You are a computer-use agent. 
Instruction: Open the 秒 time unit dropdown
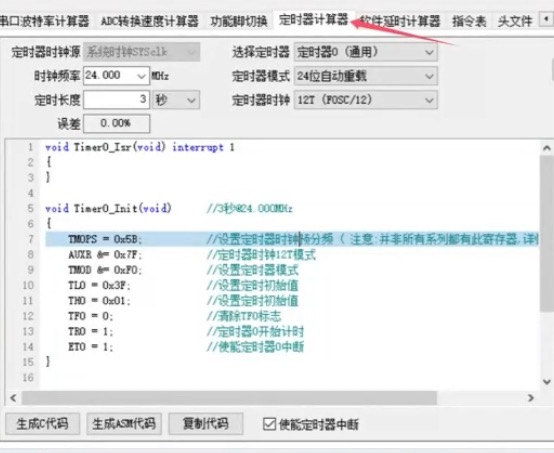[176, 100]
